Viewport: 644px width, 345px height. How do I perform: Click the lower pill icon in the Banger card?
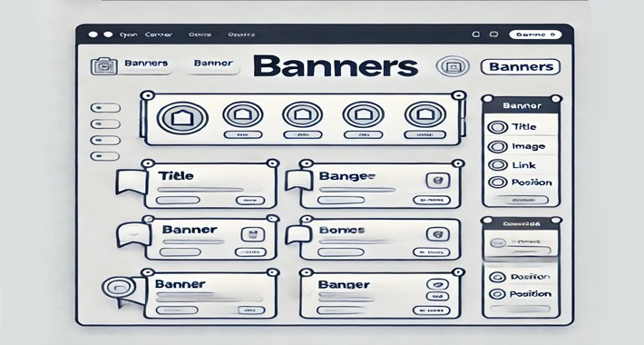click(437, 297)
